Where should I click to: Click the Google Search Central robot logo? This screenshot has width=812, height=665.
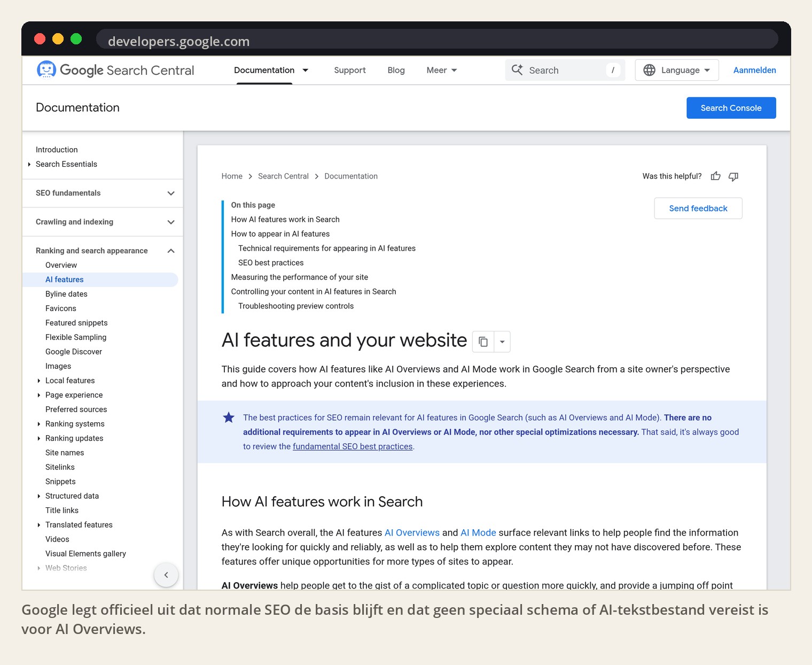pyautogui.click(x=46, y=69)
